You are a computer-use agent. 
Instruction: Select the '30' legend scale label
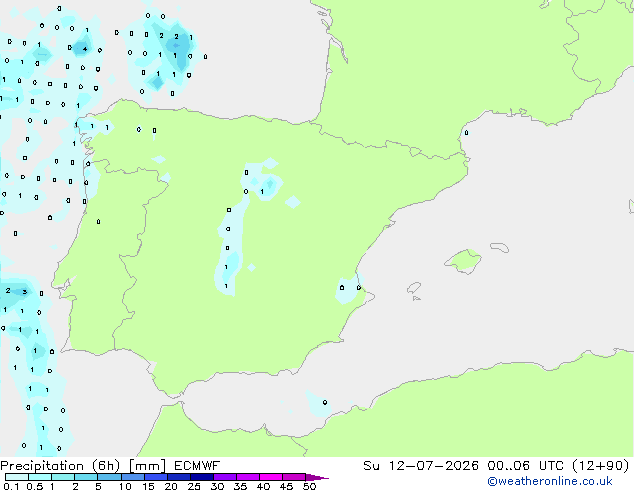tap(217, 486)
